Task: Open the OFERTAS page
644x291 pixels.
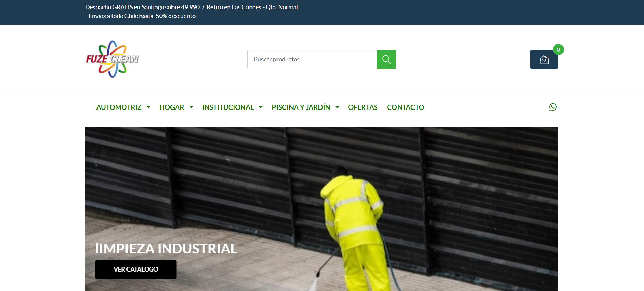Action: [x=363, y=107]
